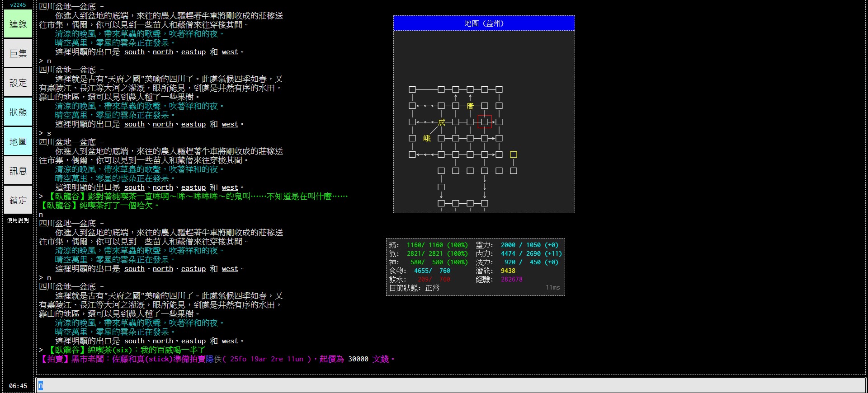The height and width of the screenshot is (393, 868).
Task: Toggle the 狀態 status panel
Action: tap(18, 112)
